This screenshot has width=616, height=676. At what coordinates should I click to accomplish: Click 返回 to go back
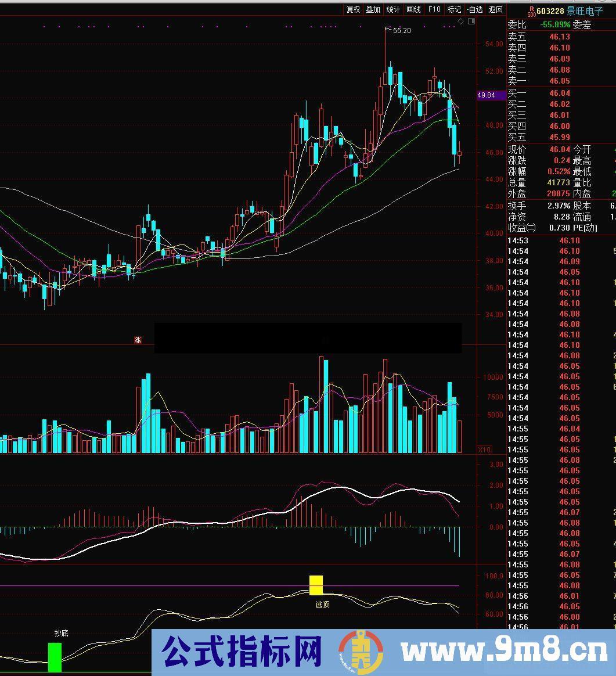495,9
